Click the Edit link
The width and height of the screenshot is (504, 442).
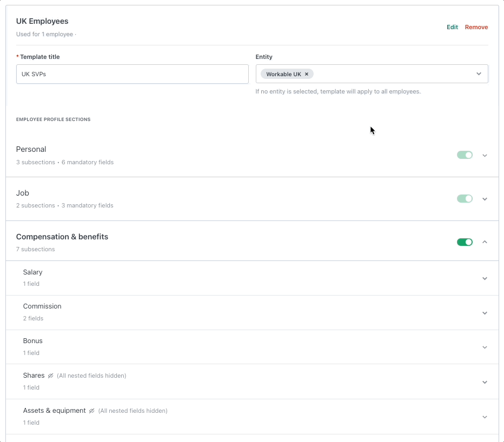coord(452,27)
